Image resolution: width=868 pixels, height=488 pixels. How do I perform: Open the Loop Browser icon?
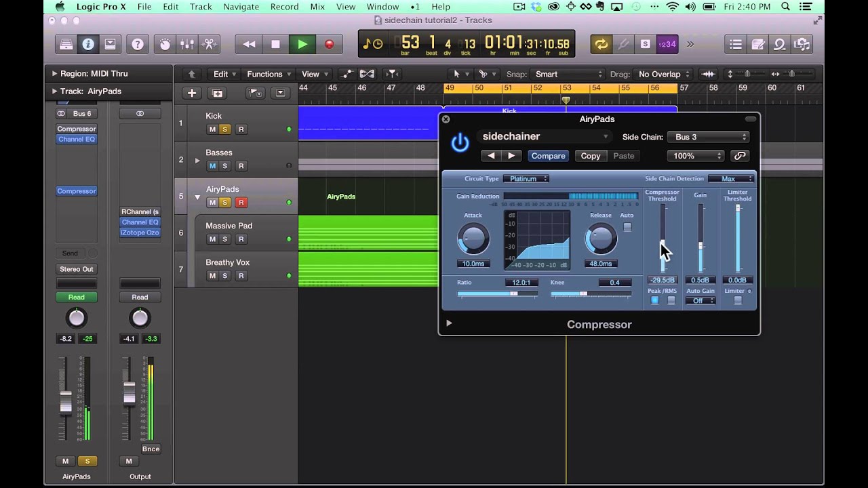pyautogui.click(x=780, y=45)
